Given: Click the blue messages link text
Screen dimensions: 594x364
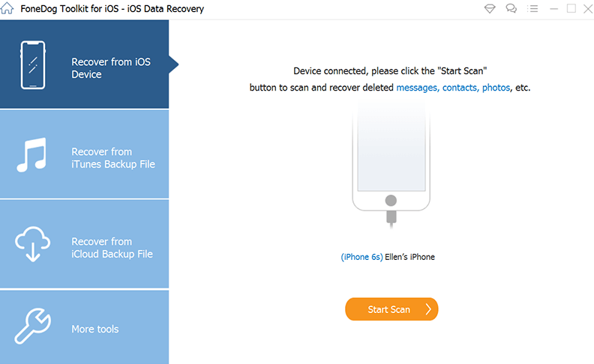Looking at the screenshot, I should click(417, 88).
